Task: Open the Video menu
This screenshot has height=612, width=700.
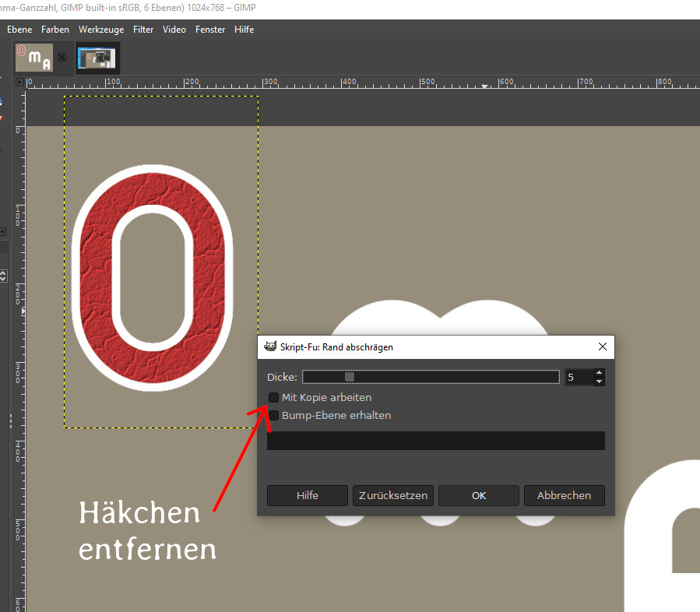Action: pos(174,30)
